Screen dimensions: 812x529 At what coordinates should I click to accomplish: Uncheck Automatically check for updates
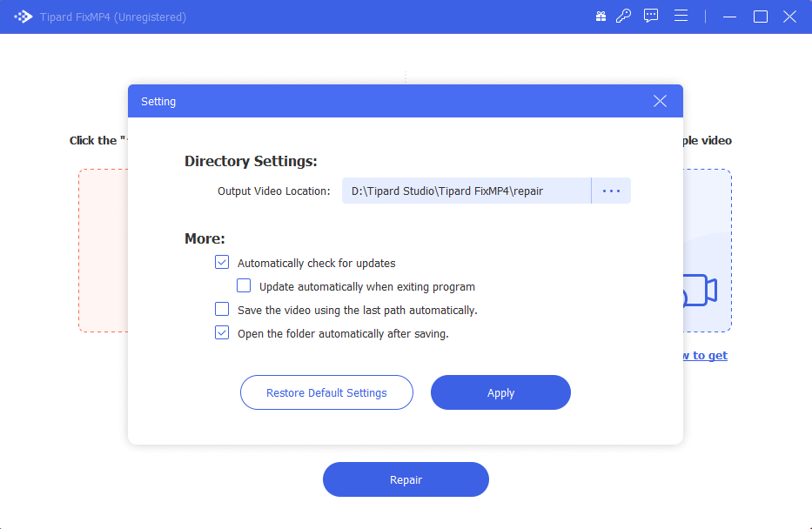[222, 263]
